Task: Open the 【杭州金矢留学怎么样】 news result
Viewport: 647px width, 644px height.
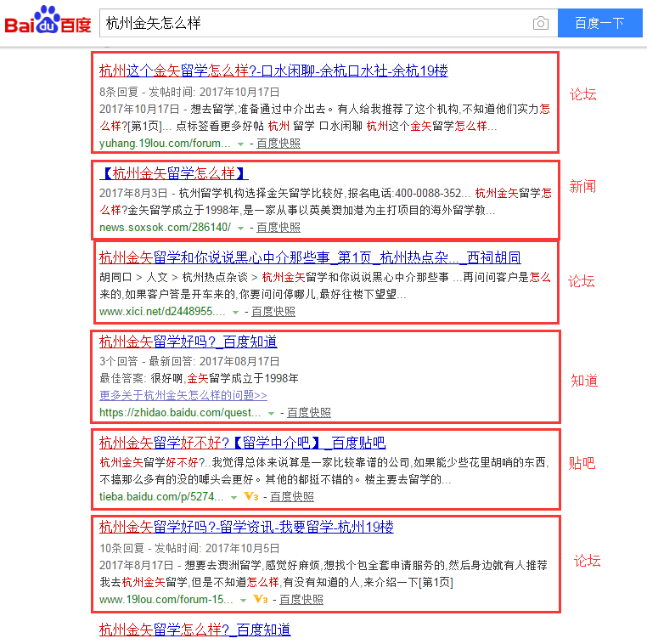Action: (174, 173)
